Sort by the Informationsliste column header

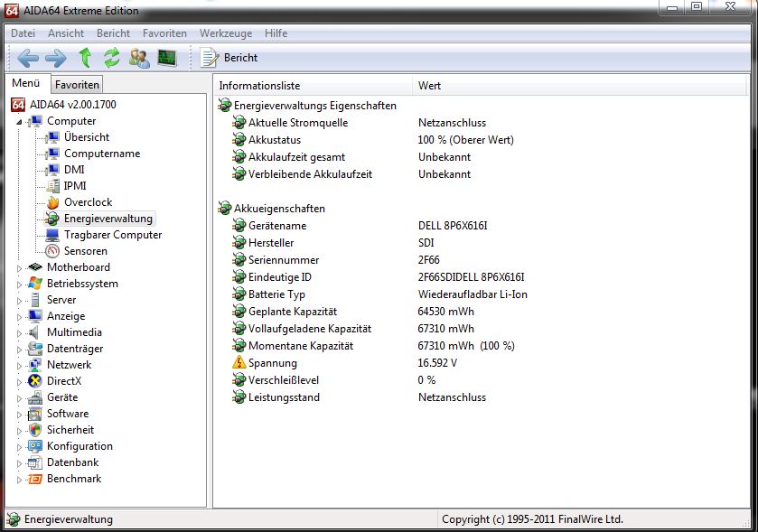(x=313, y=86)
